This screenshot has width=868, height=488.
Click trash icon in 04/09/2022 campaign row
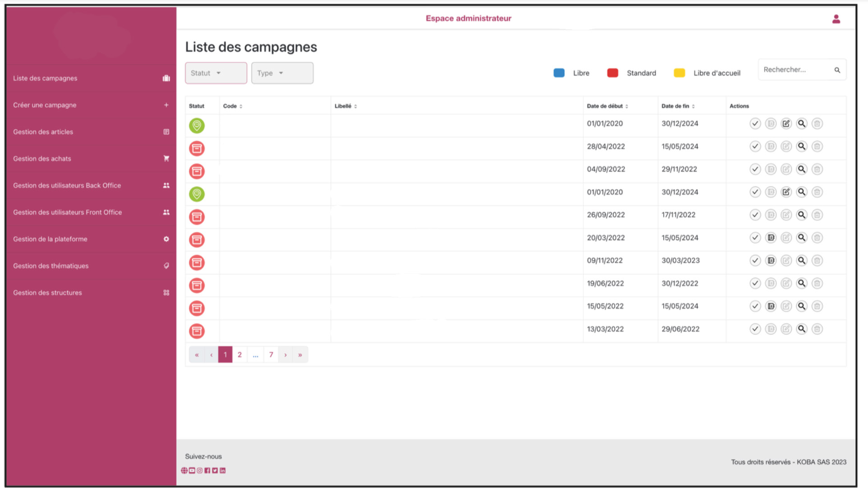click(817, 170)
